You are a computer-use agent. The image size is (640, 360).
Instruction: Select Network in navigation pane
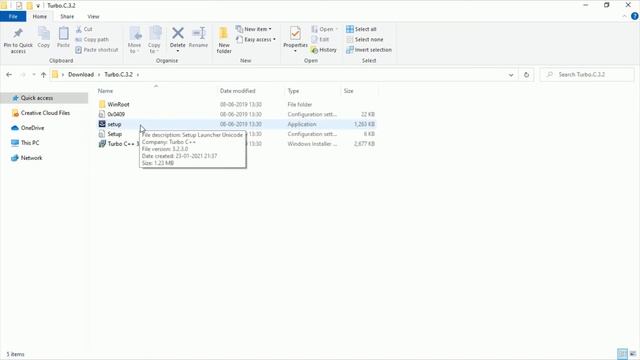pyautogui.click(x=27, y=158)
